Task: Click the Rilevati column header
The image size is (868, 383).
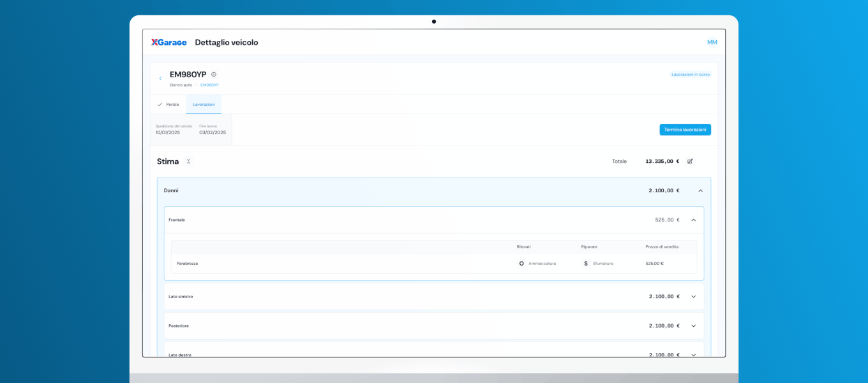Action: pyautogui.click(x=524, y=247)
